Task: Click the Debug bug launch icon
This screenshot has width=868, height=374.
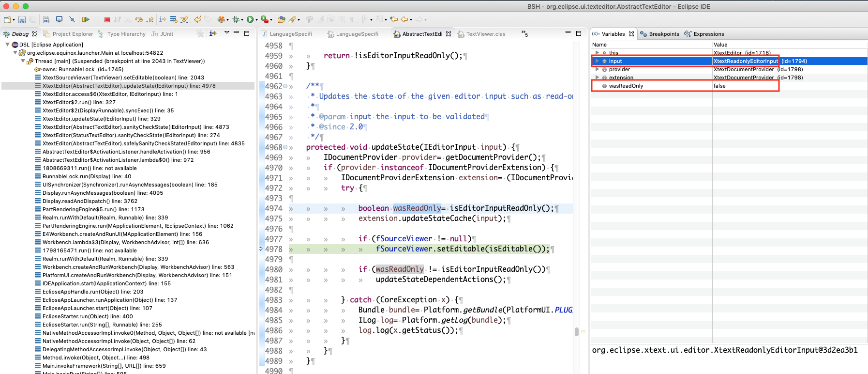Action: (x=236, y=19)
